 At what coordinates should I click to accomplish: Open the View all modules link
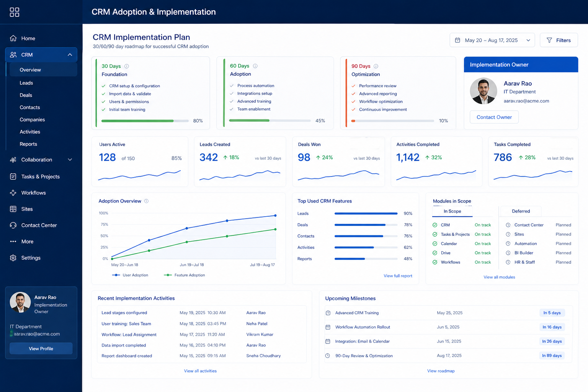tap(499, 277)
